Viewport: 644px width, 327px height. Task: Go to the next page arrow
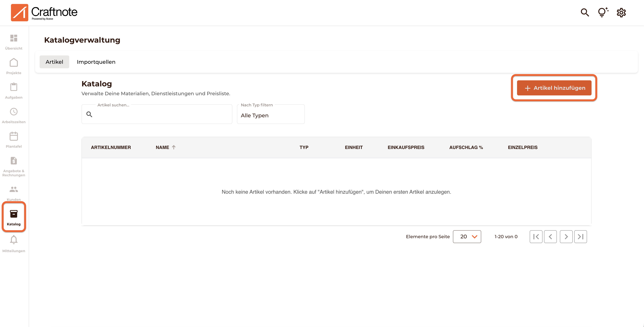click(566, 236)
